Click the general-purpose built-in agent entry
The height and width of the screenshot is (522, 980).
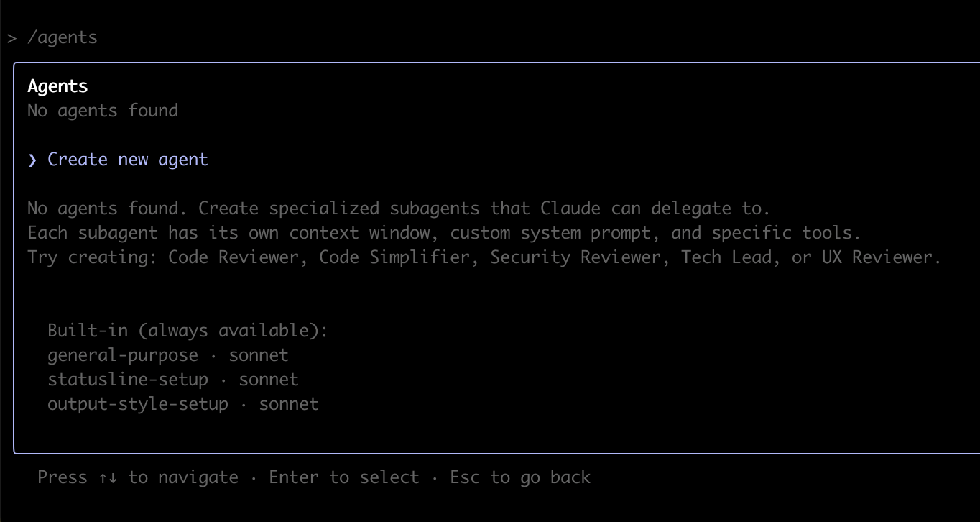tap(122, 355)
